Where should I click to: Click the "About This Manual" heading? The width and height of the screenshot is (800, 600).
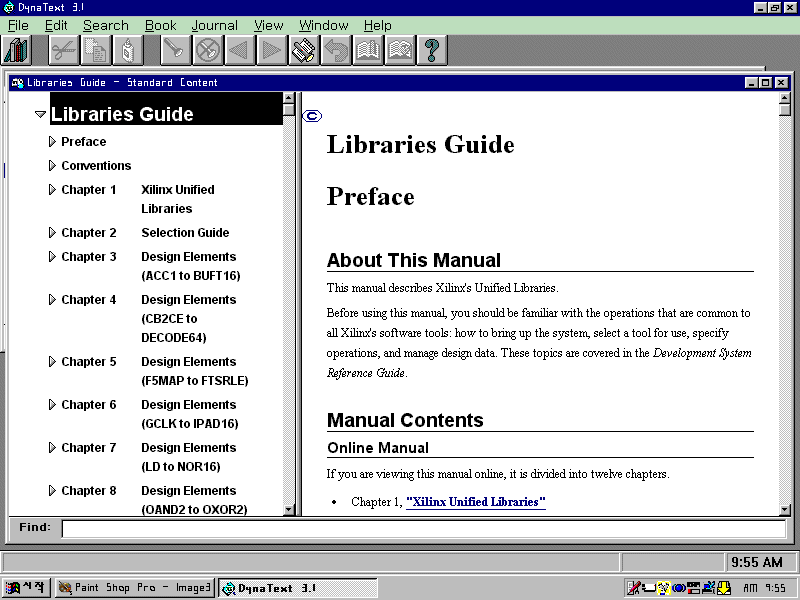(414, 260)
